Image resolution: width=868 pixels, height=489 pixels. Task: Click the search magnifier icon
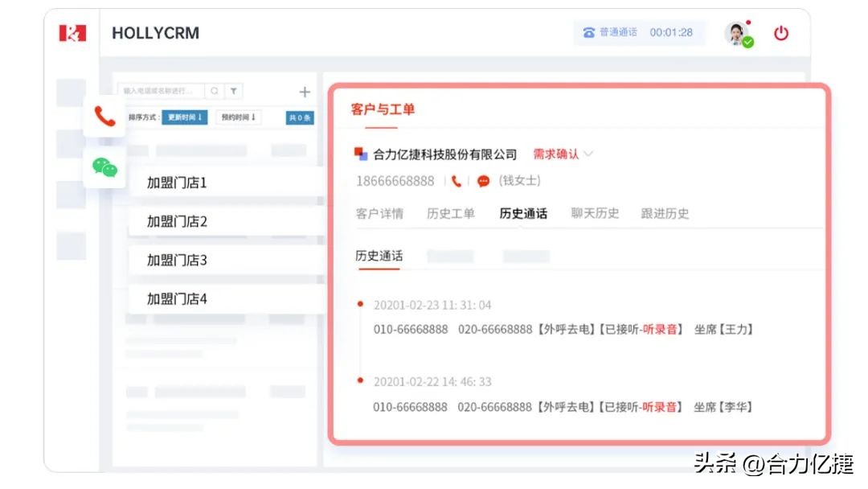pyautogui.click(x=215, y=91)
